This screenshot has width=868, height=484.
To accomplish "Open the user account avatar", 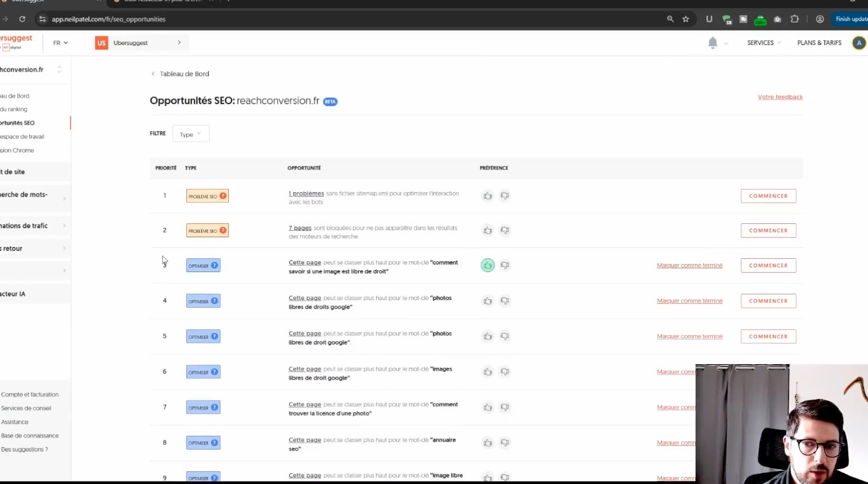I will [x=858, y=43].
